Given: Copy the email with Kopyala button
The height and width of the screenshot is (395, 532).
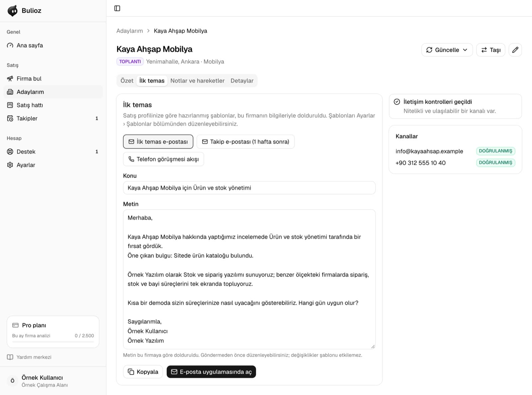Looking at the screenshot, I should point(143,372).
